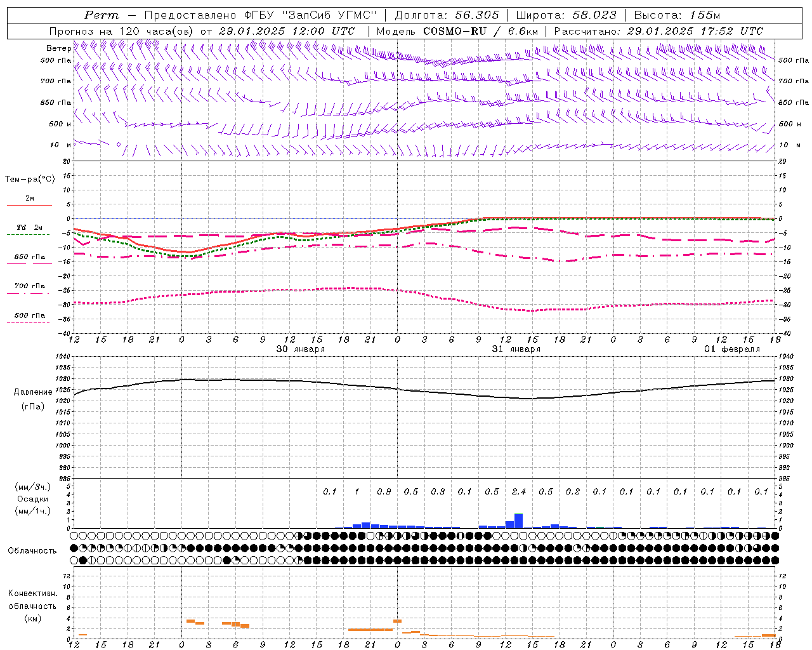Click the "Осадки" precipitation label
This screenshot has height=650, width=812.
tap(32, 499)
